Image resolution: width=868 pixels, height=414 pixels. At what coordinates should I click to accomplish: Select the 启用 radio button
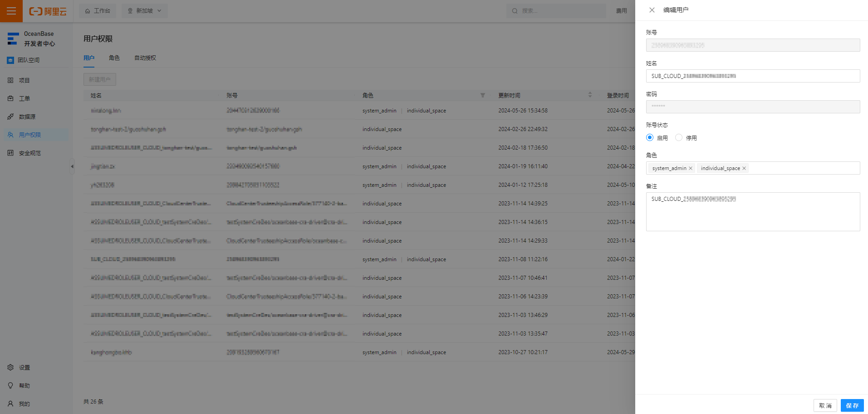click(x=650, y=137)
